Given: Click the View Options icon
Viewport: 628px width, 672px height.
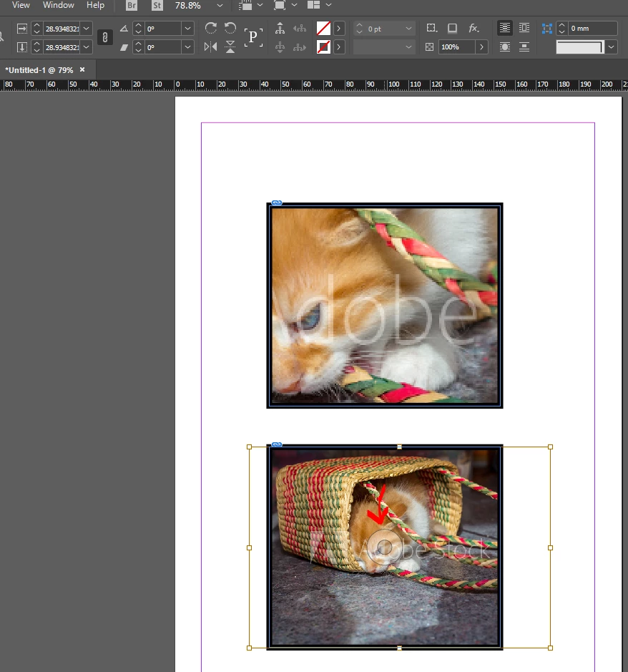Looking at the screenshot, I should coord(246,5).
